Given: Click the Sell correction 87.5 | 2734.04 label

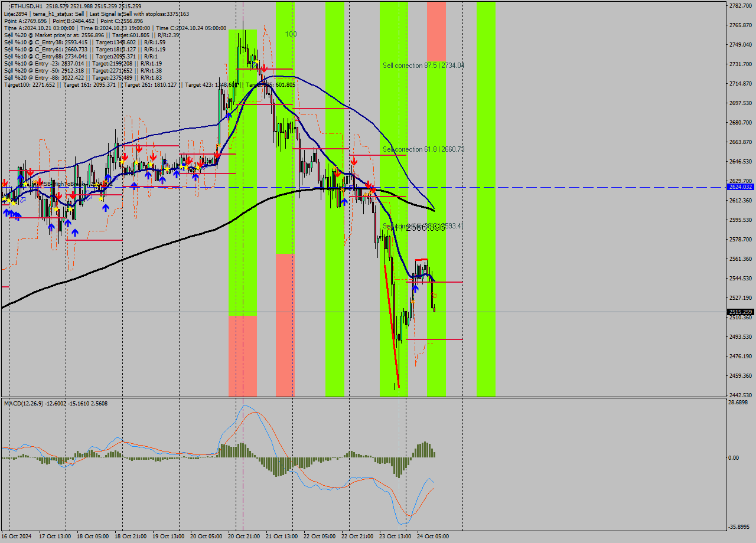Looking at the screenshot, I should pos(423,66).
